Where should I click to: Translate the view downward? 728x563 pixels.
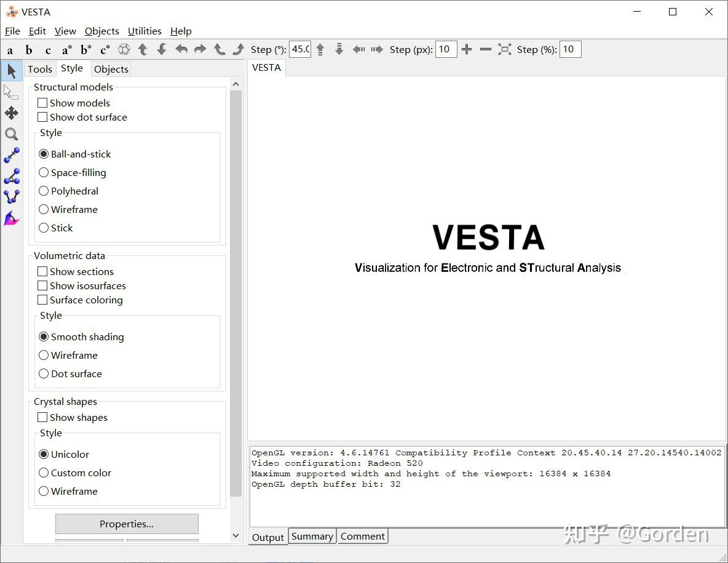(339, 50)
